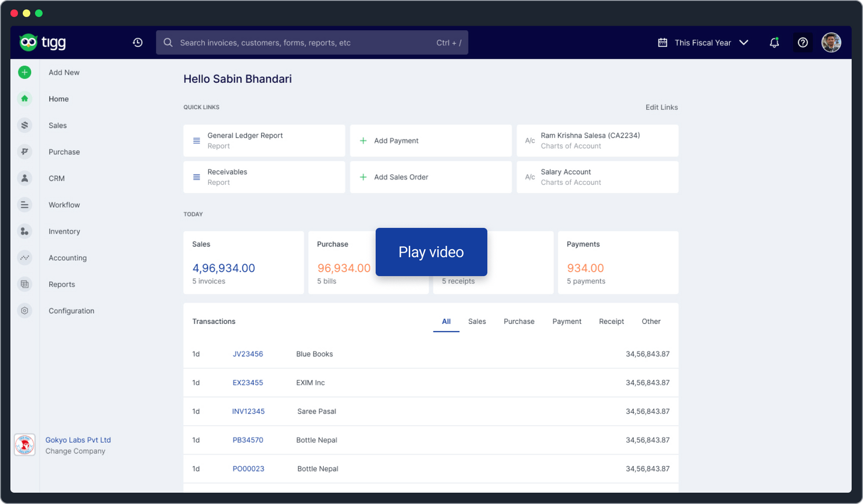Screen dimensions: 863x504
Task: Select the Receipt transactions tab
Action: [x=611, y=321]
